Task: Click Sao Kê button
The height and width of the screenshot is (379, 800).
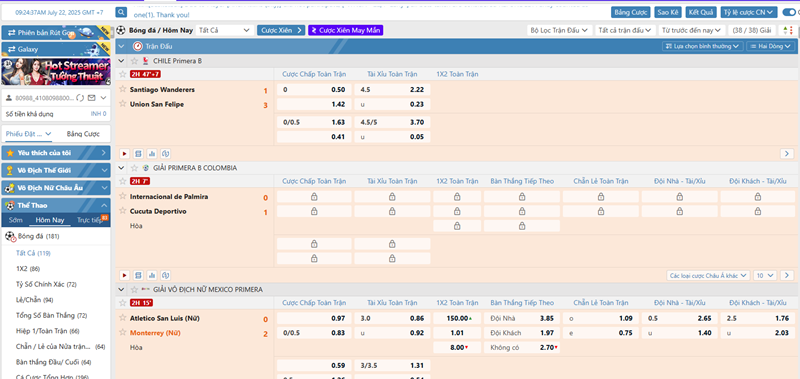Action: coord(667,12)
